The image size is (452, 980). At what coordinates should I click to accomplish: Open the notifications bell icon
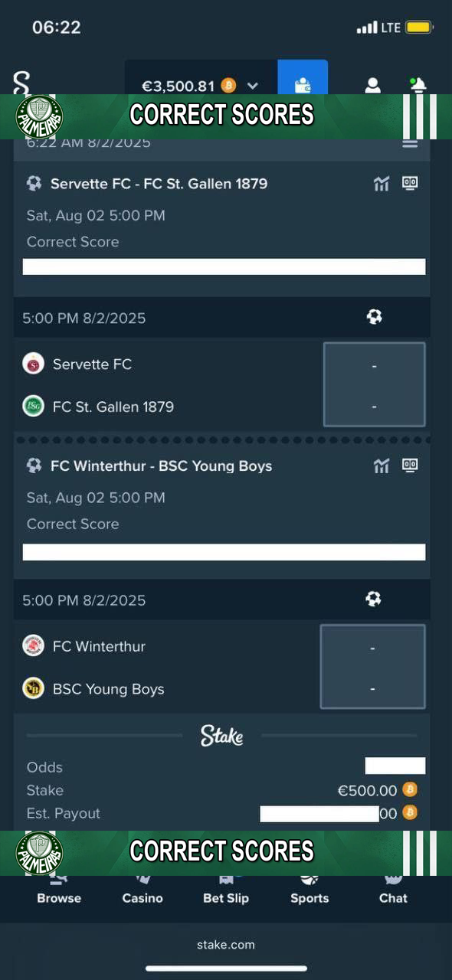click(x=418, y=85)
